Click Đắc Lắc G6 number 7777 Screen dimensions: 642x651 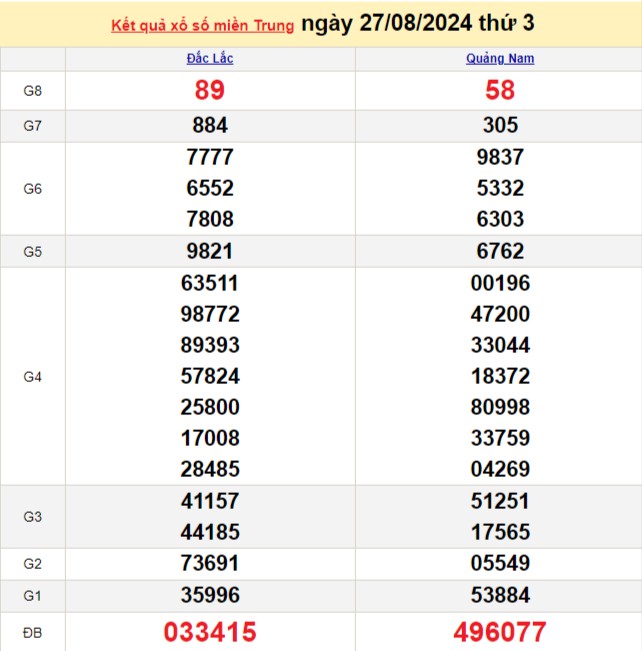click(210, 157)
